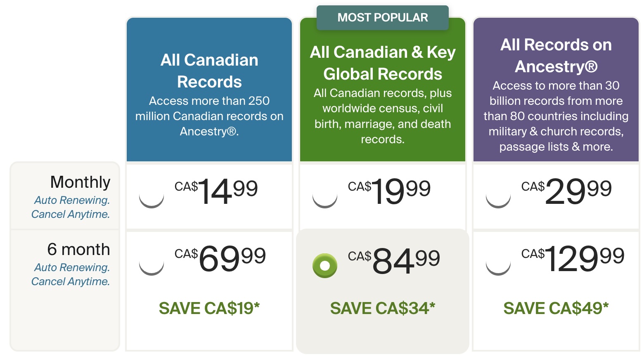644x359 pixels.
Task: Click the SAVE CA$49* text
Action: click(556, 308)
